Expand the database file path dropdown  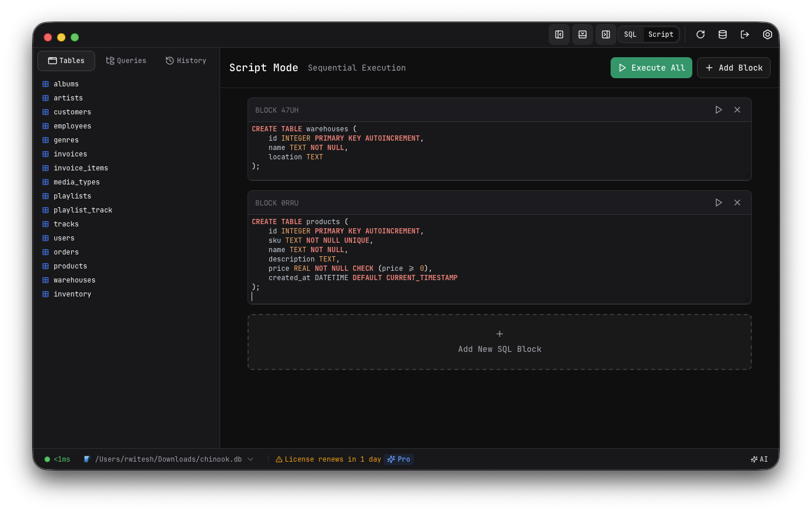tap(250, 459)
